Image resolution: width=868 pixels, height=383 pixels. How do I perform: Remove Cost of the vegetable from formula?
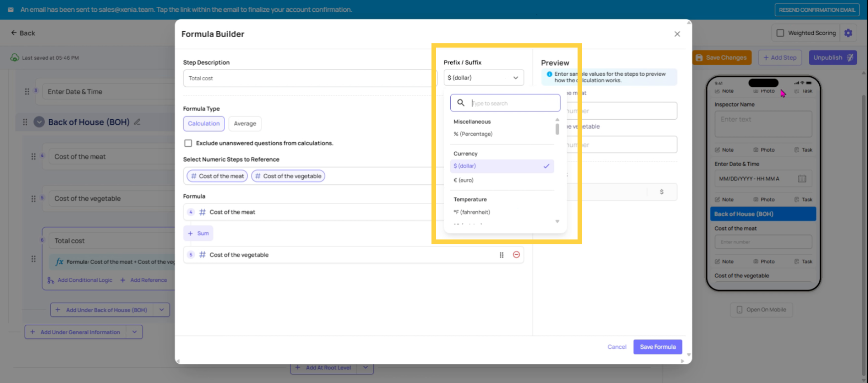point(516,255)
